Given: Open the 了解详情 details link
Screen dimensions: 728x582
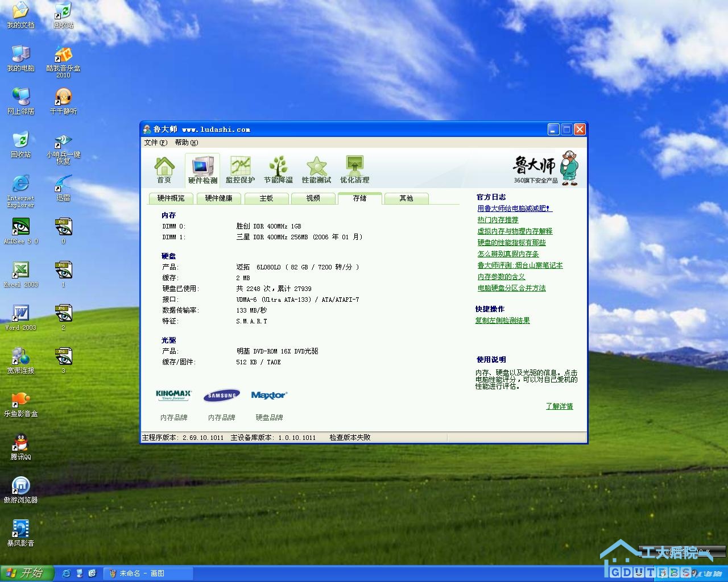Looking at the screenshot, I should pos(559,406).
